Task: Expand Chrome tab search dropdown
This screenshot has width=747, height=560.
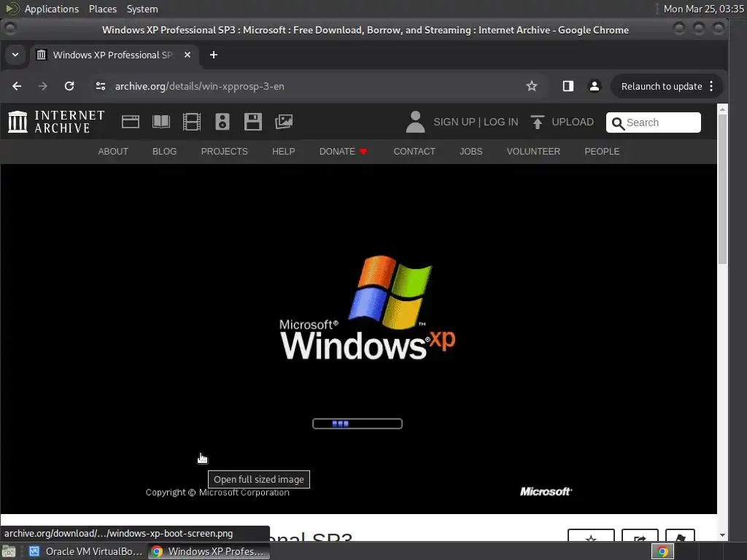Action: point(15,55)
